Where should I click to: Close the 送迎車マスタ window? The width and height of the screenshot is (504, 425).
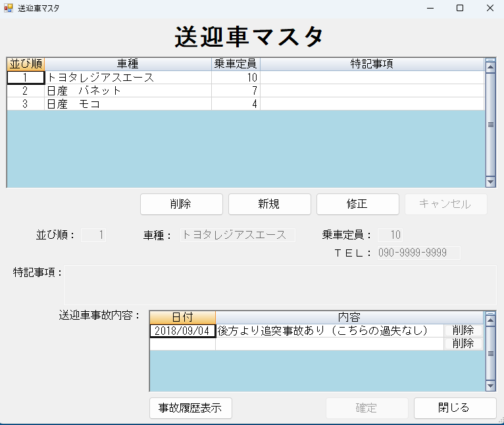(490, 8)
